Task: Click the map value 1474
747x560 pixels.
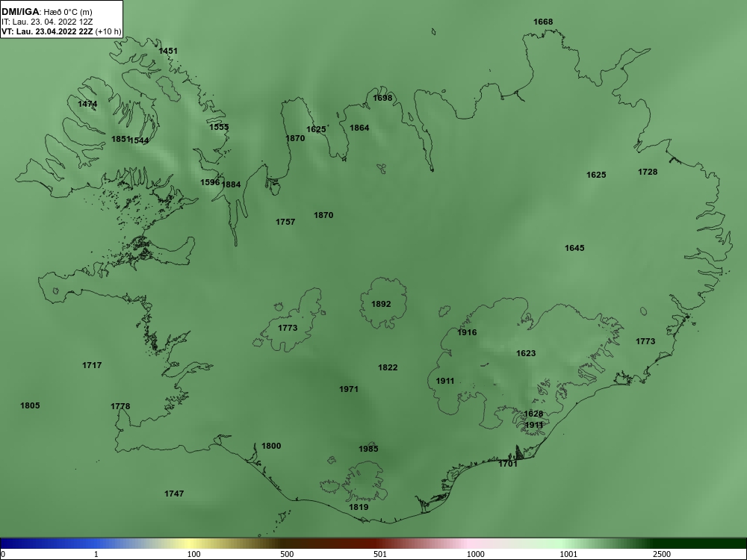Action: tap(87, 104)
